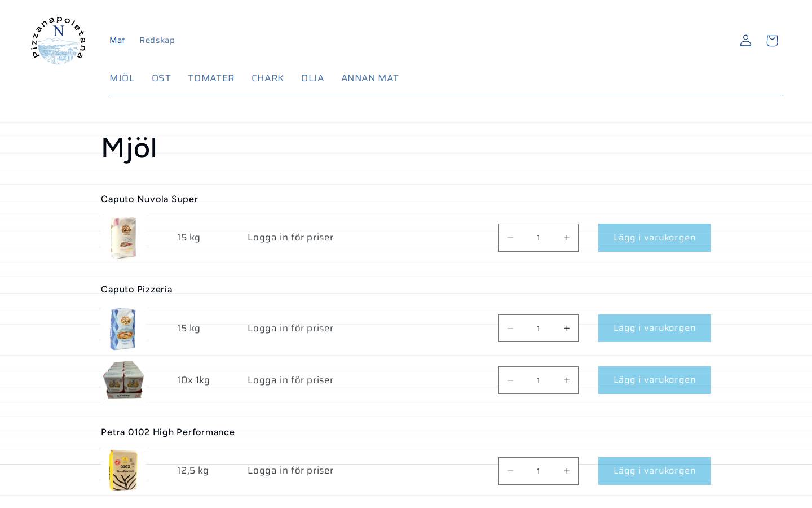Image resolution: width=812 pixels, height=508 pixels.
Task: Increase quantity for Petra 0102 12,5 kg
Action: point(567,471)
